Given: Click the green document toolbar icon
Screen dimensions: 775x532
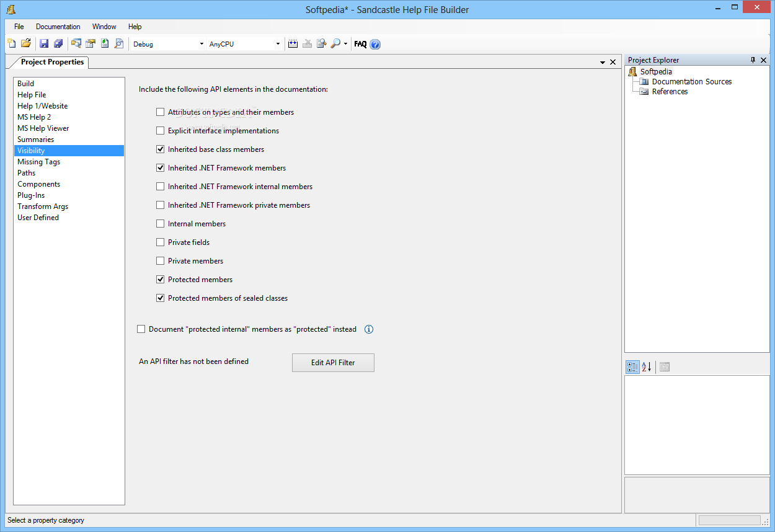Looking at the screenshot, I should tap(105, 43).
